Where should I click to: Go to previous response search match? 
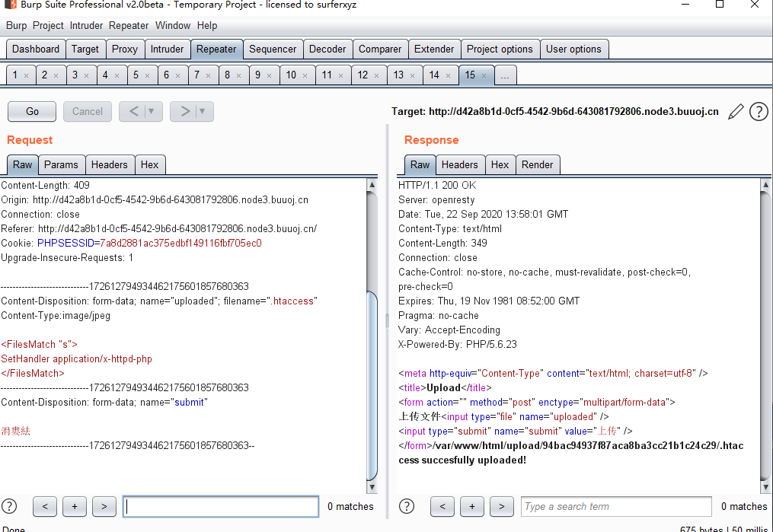[442, 506]
